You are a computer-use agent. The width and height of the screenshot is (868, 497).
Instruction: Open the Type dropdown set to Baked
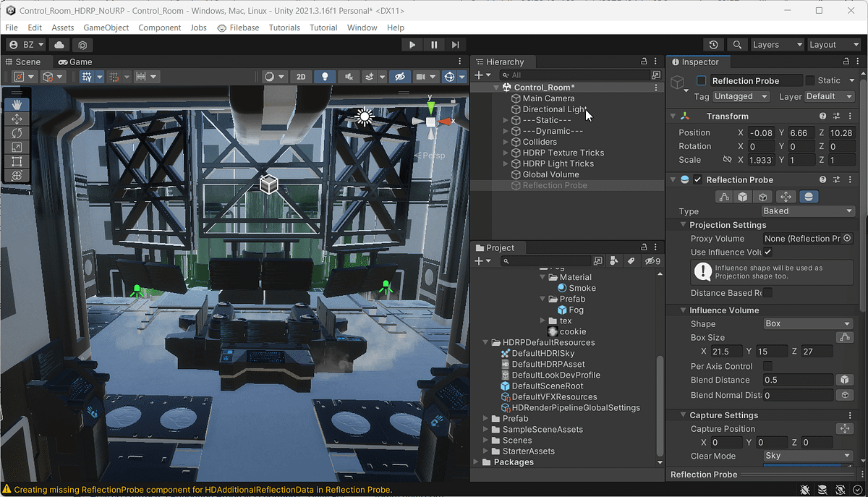pos(808,211)
